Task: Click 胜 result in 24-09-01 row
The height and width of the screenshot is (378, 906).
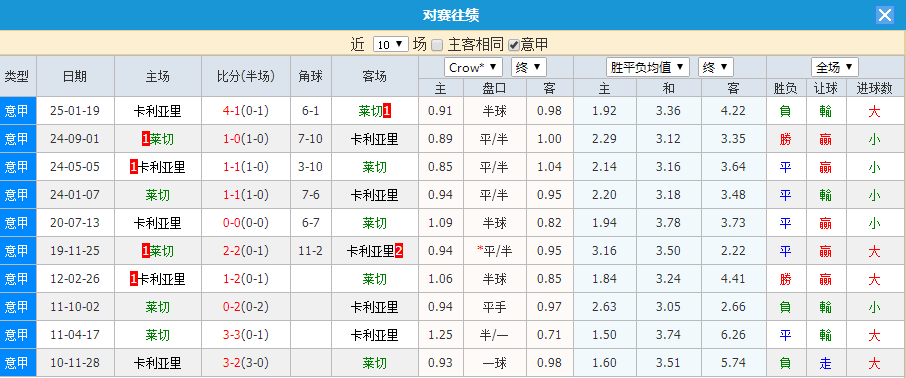Action: 785,139
